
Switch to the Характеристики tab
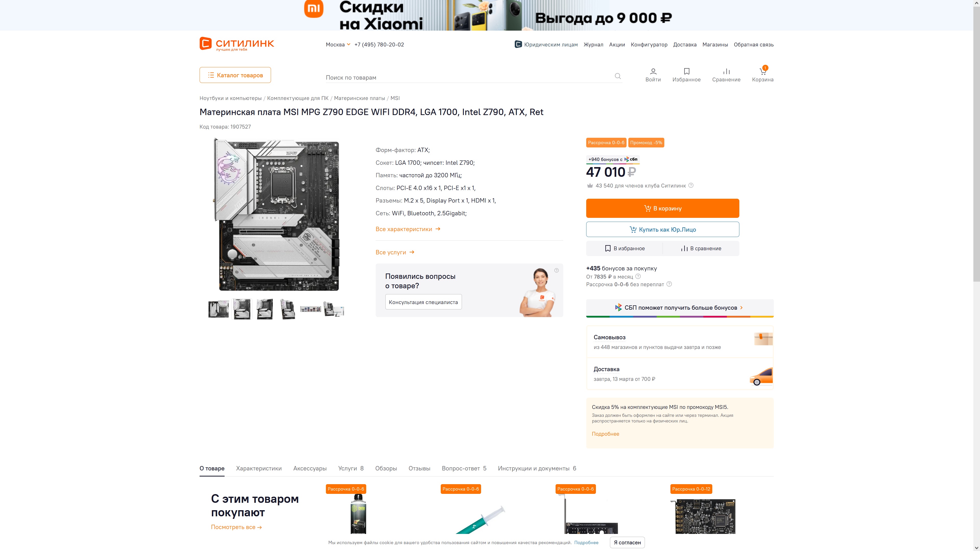click(259, 469)
